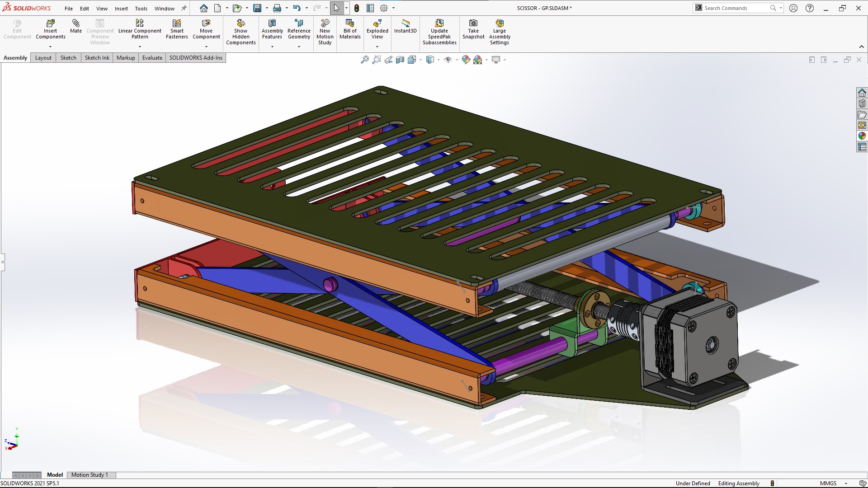This screenshot has height=488, width=868.
Task: Toggle Instant3D on or off
Action: (405, 26)
